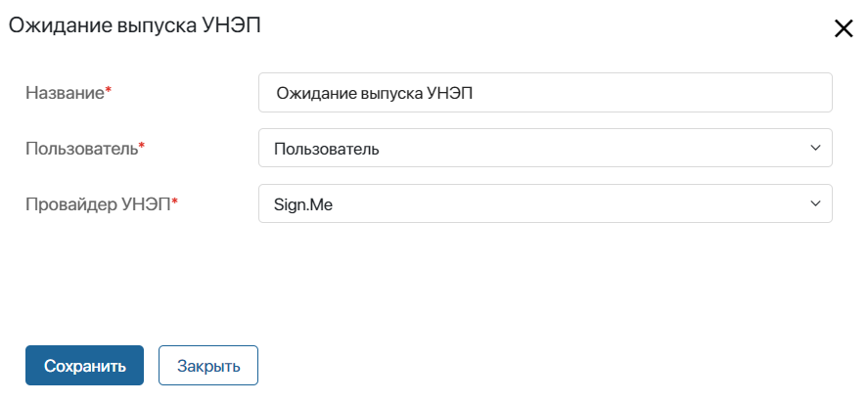The height and width of the screenshot is (402, 868).
Task: Select the Провайдер УНЭП field label
Action: point(98,204)
